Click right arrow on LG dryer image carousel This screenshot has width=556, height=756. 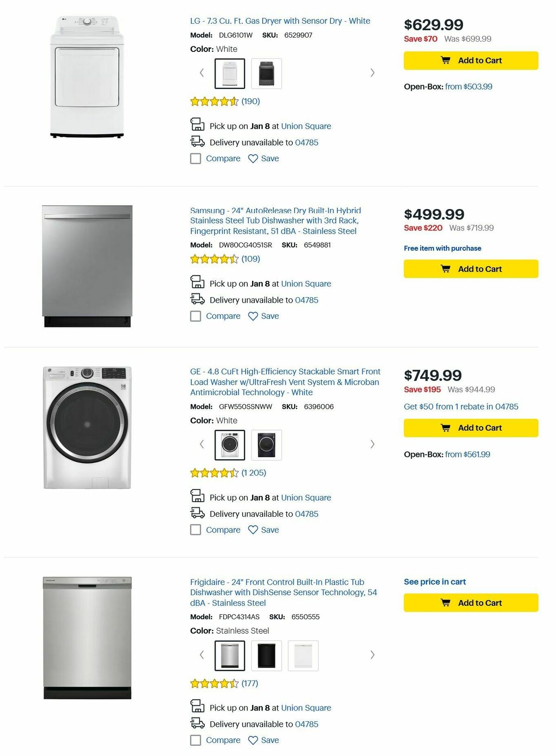coord(373,73)
